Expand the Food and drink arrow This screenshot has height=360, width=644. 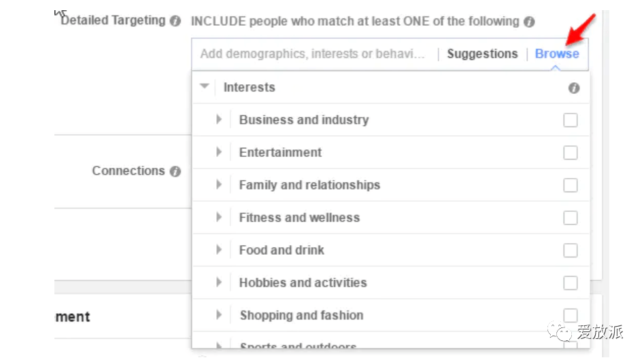[x=219, y=250]
